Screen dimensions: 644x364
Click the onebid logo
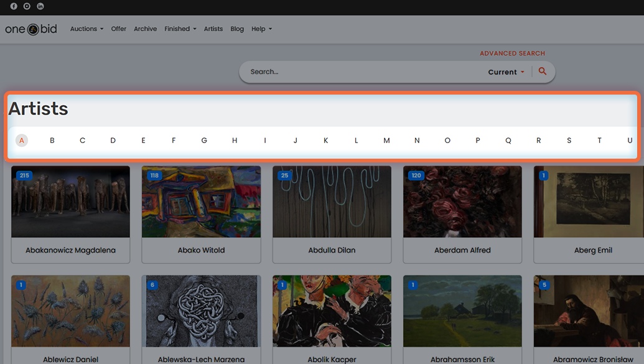31,29
